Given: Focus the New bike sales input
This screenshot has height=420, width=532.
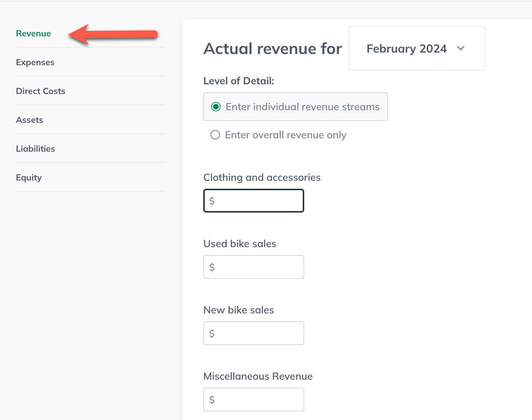Looking at the screenshot, I should coord(253,333).
